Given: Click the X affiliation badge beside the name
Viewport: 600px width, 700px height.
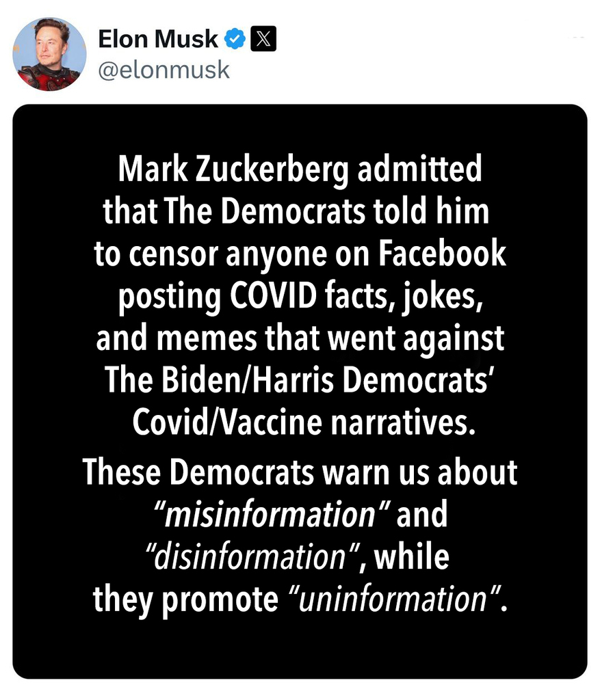Looking at the screenshot, I should (x=262, y=40).
